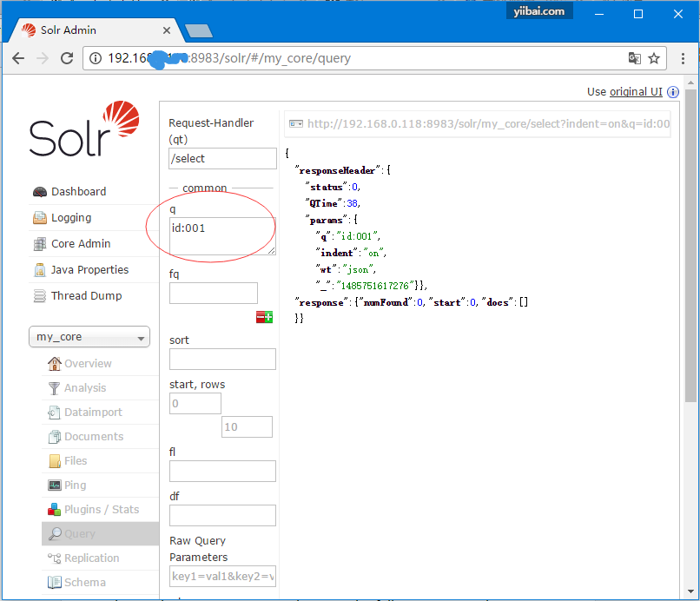Image resolution: width=700 pixels, height=601 pixels.
Task: Open Thread Dump page
Action: point(86,296)
